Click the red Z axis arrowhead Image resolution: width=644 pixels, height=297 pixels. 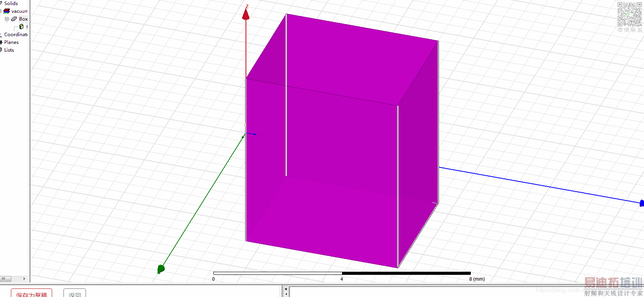tap(246, 14)
